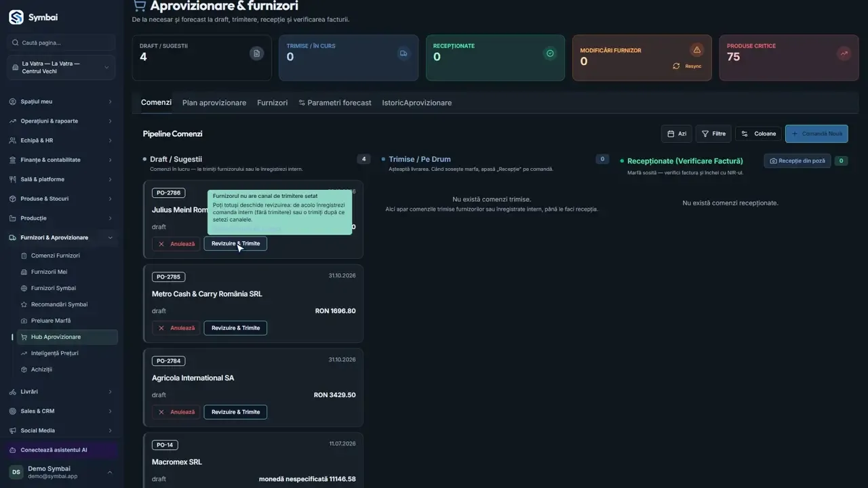The width and height of the screenshot is (868, 488).
Task: Click the trend icon on Produse critice card
Action: (x=844, y=53)
